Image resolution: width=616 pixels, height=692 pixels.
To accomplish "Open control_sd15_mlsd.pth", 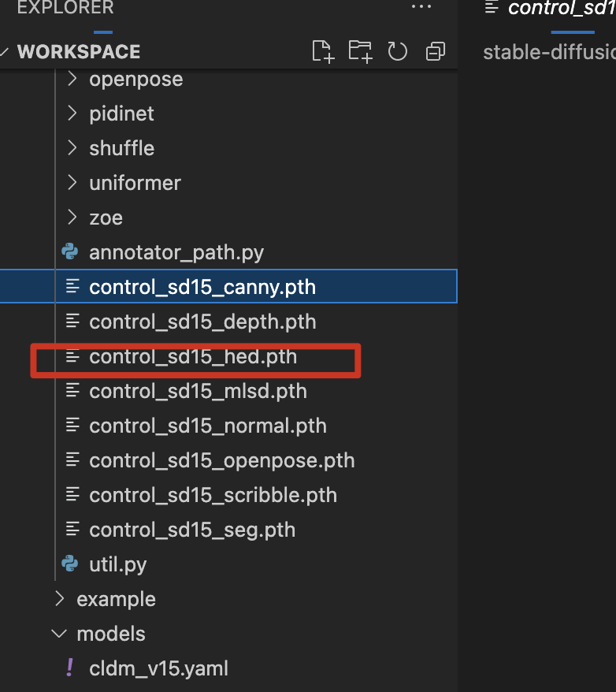I will pos(198,391).
